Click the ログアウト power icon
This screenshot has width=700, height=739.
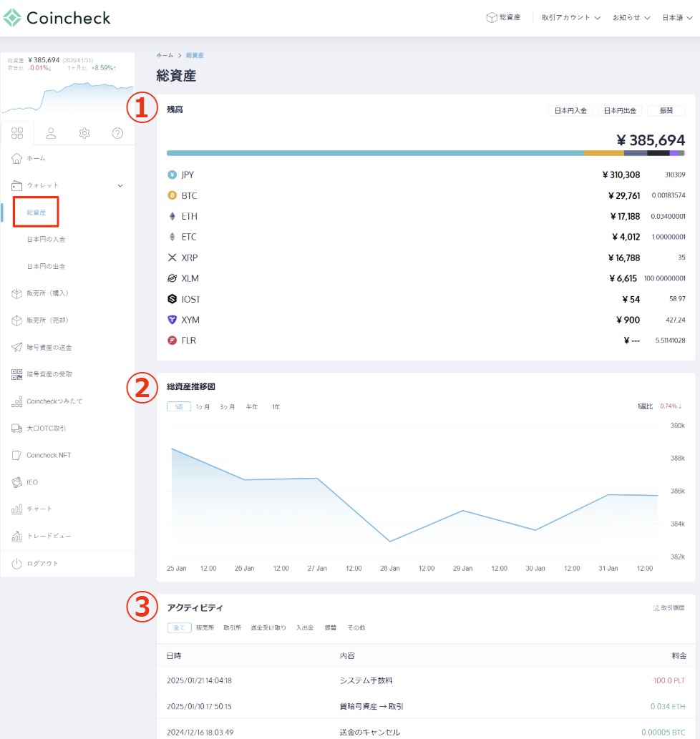tap(17, 564)
